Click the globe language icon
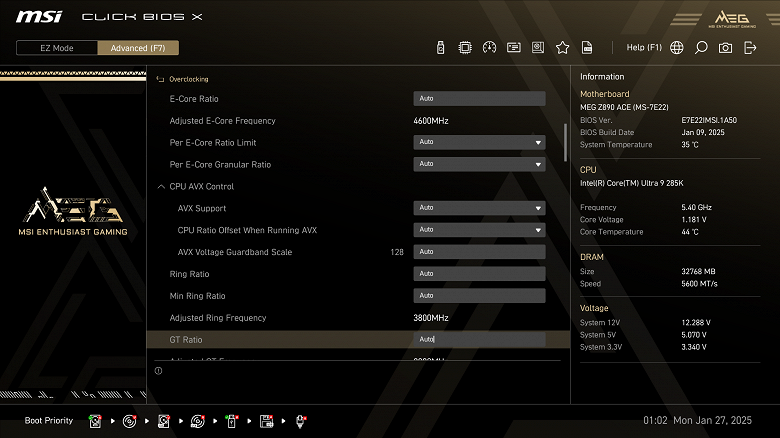The image size is (780, 438). click(677, 48)
